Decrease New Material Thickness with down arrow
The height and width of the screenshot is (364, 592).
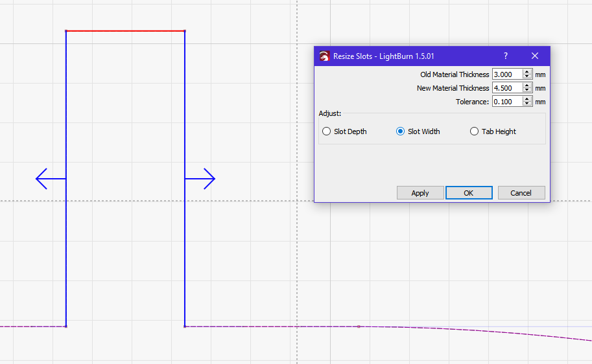pyautogui.click(x=527, y=90)
